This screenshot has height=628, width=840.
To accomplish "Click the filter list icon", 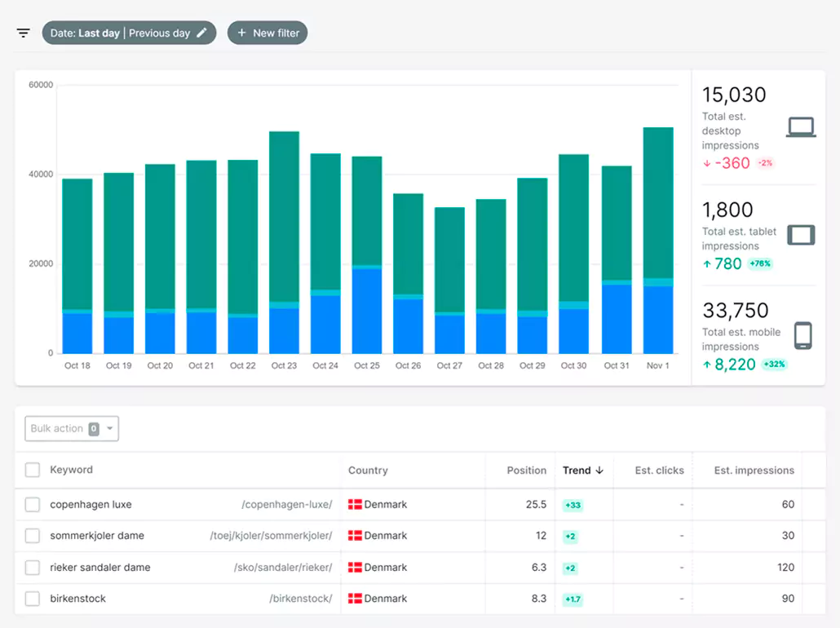I will coord(24,33).
